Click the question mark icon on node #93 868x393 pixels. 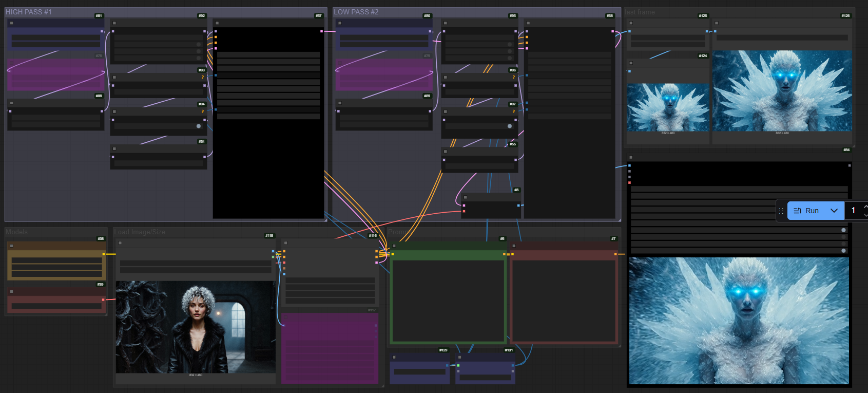coord(203,77)
